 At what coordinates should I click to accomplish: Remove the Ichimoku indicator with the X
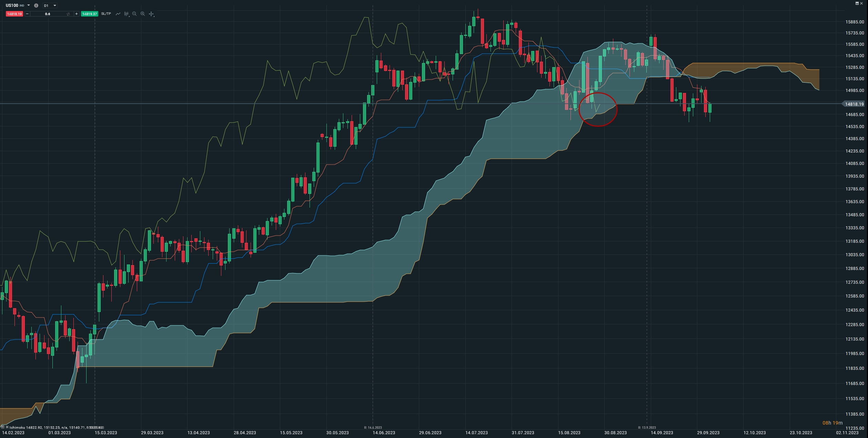(x=7, y=427)
